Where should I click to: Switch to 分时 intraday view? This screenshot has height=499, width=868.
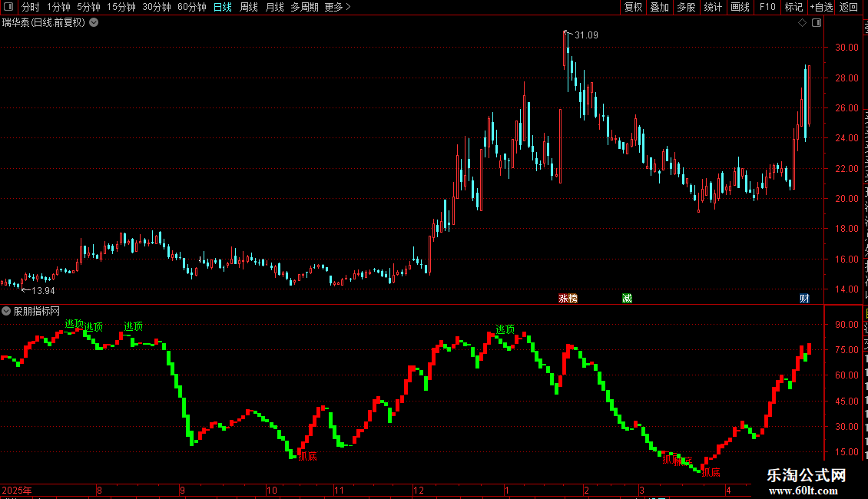(x=31, y=7)
